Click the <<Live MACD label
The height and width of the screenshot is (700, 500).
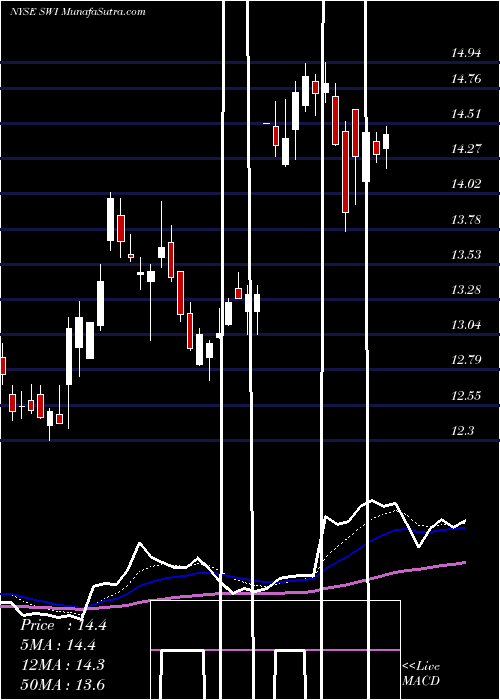coord(421,674)
